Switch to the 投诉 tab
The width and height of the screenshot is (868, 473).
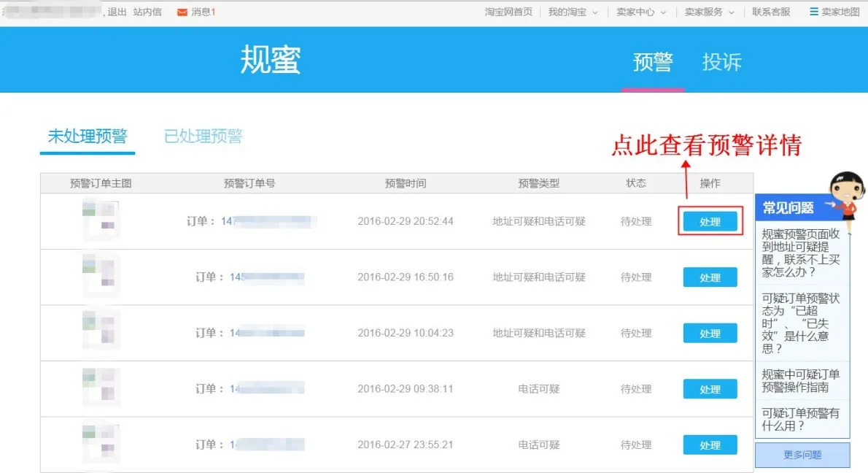pos(721,63)
